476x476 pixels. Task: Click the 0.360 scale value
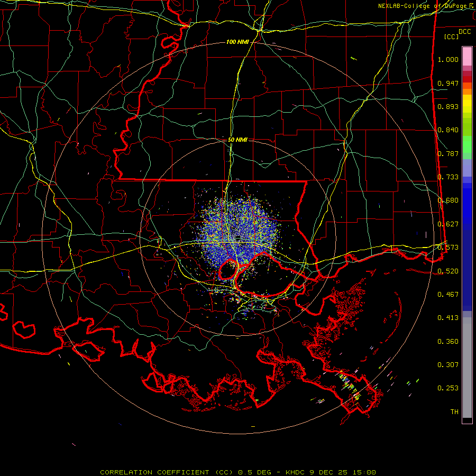pos(448,342)
